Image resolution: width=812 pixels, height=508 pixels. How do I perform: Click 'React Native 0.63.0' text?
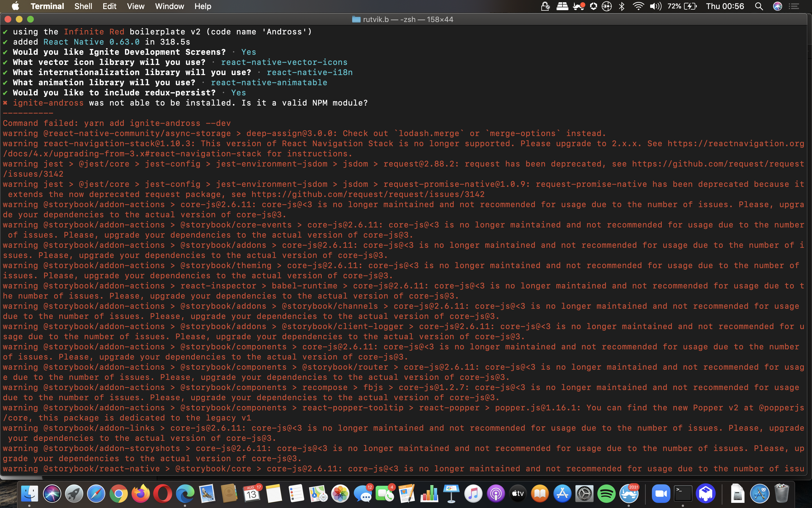91,42
